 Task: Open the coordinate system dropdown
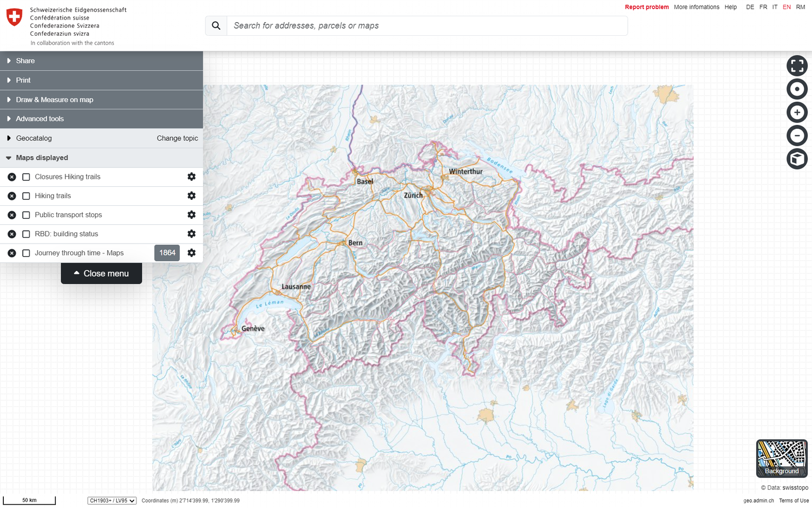112,500
